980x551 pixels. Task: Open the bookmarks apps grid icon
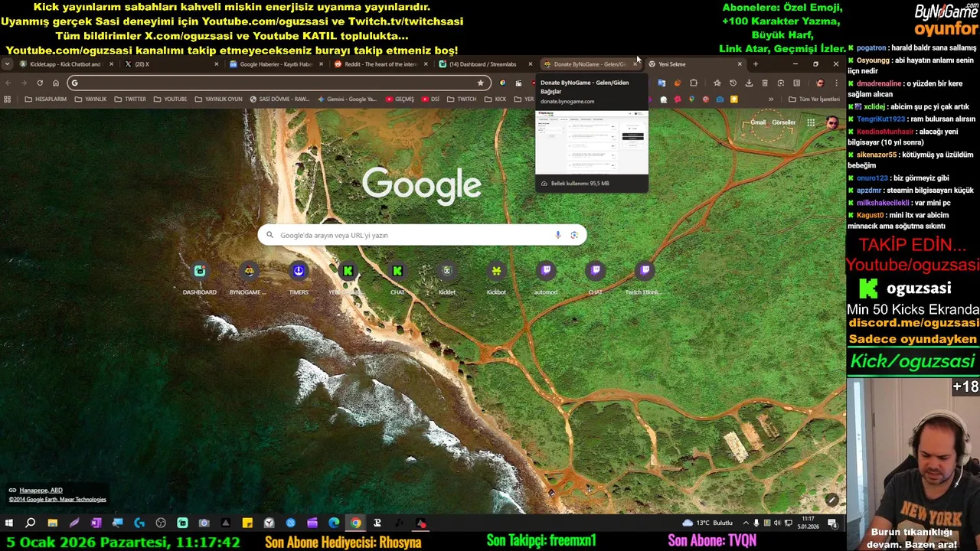pos(8,99)
